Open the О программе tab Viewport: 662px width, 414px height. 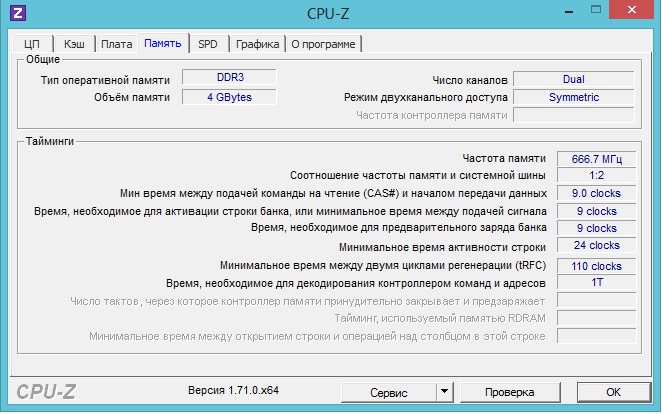click(x=323, y=44)
